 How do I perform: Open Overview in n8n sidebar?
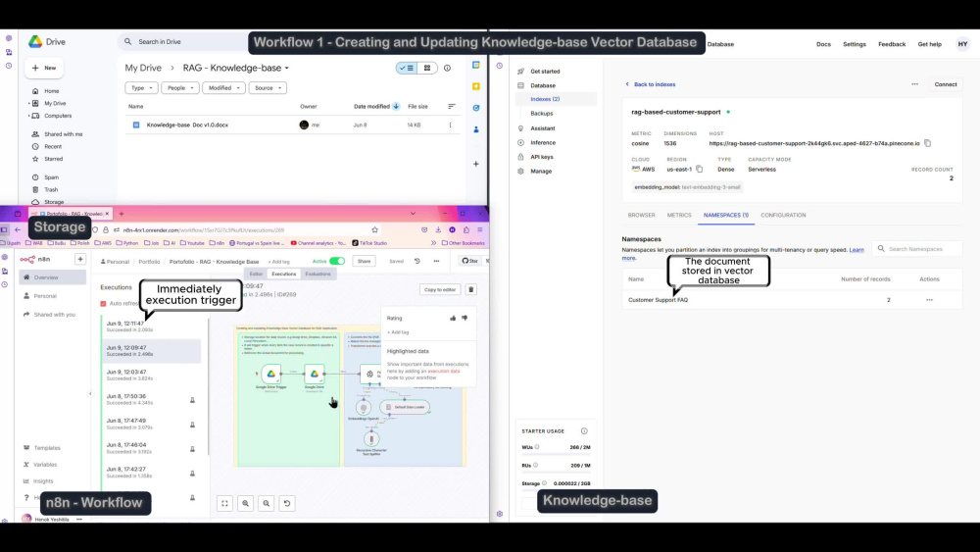click(51, 277)
